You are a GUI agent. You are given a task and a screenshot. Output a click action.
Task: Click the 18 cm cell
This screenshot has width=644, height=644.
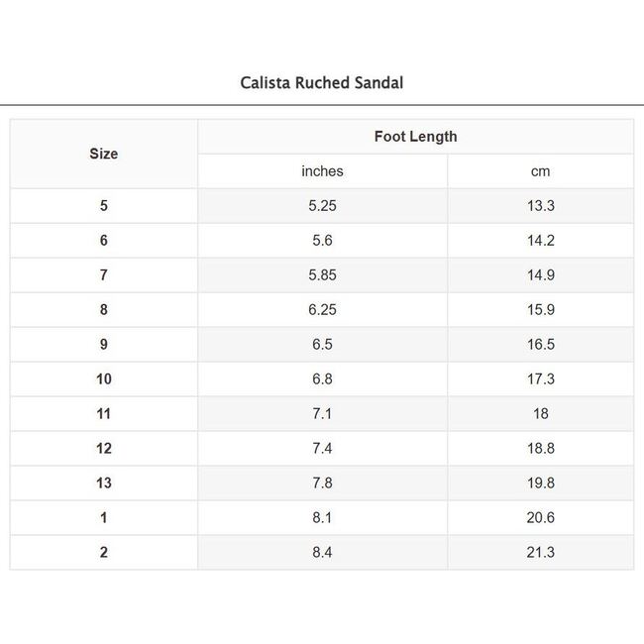pyautogui.click(x=541, y=413)
